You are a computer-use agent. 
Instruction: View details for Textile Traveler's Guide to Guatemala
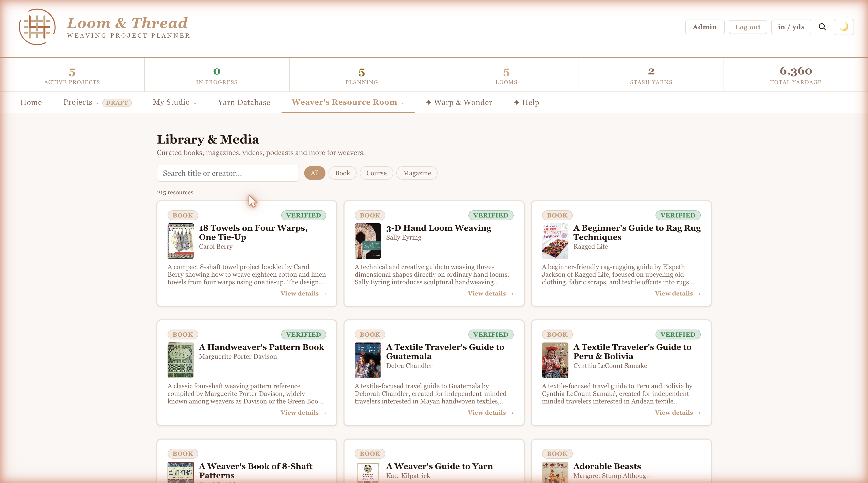click(x=490, y=413)
